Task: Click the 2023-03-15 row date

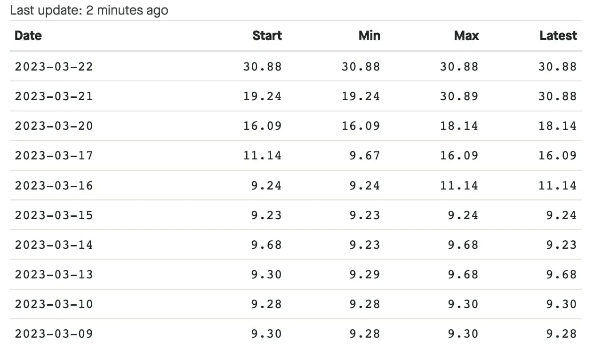Action: [x=54, y=215]
